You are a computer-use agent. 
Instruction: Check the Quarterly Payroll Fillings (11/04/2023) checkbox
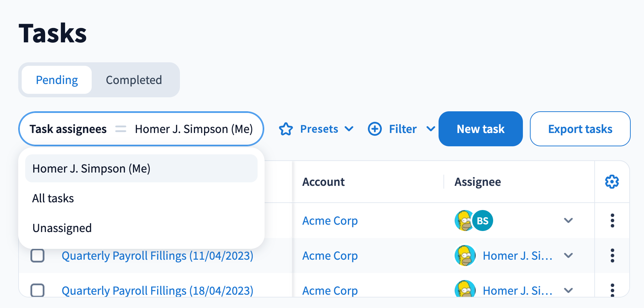(x=37, y=255)
